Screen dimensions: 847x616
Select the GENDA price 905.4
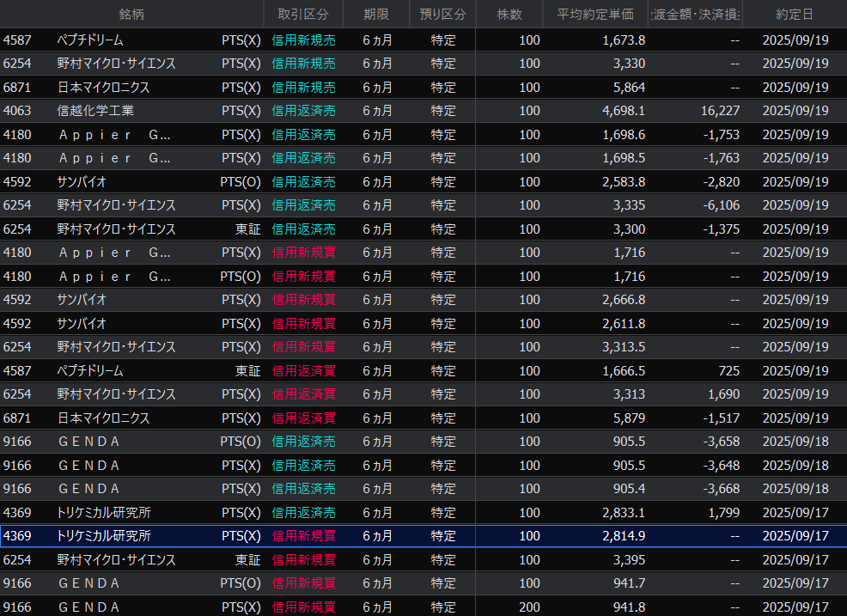click(630, 489)
